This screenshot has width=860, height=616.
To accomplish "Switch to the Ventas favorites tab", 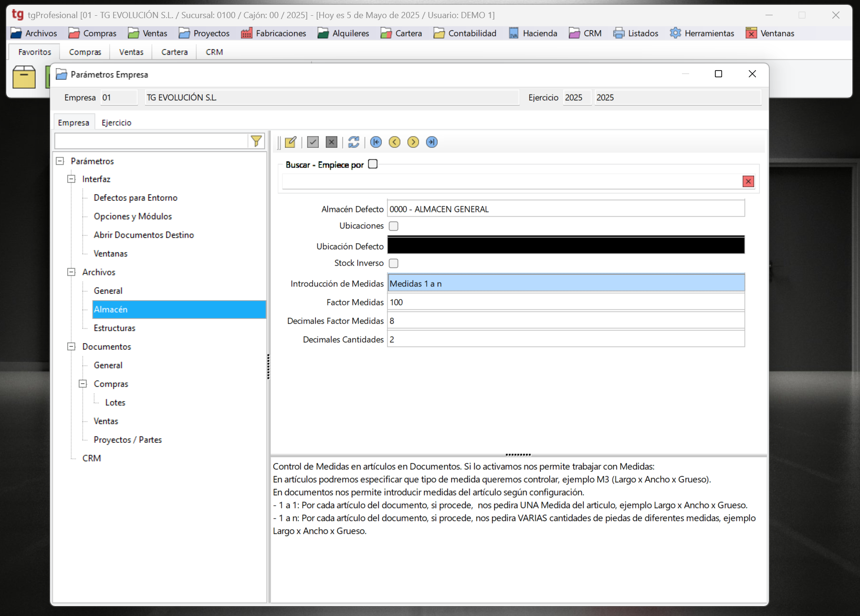I will coord(131,52).
